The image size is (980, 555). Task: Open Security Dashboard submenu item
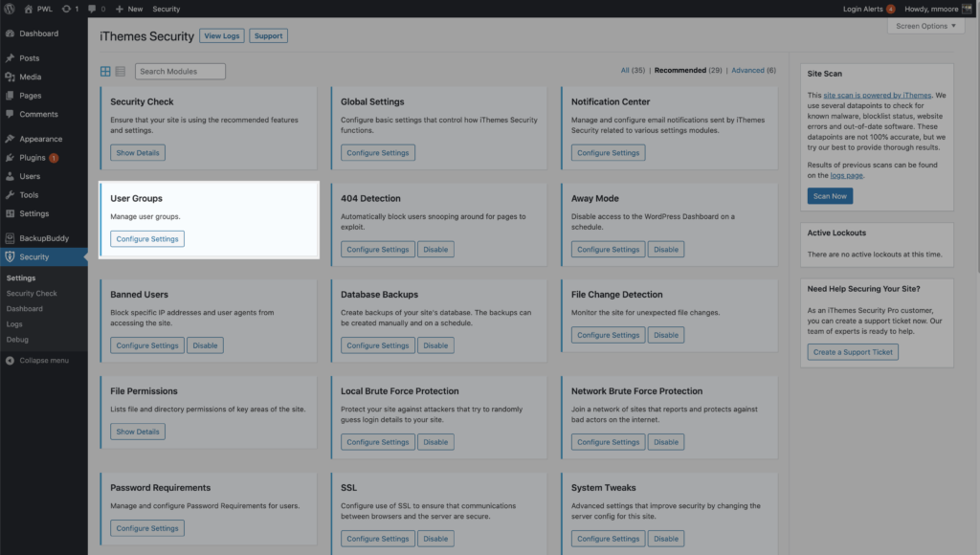(24, 309)
